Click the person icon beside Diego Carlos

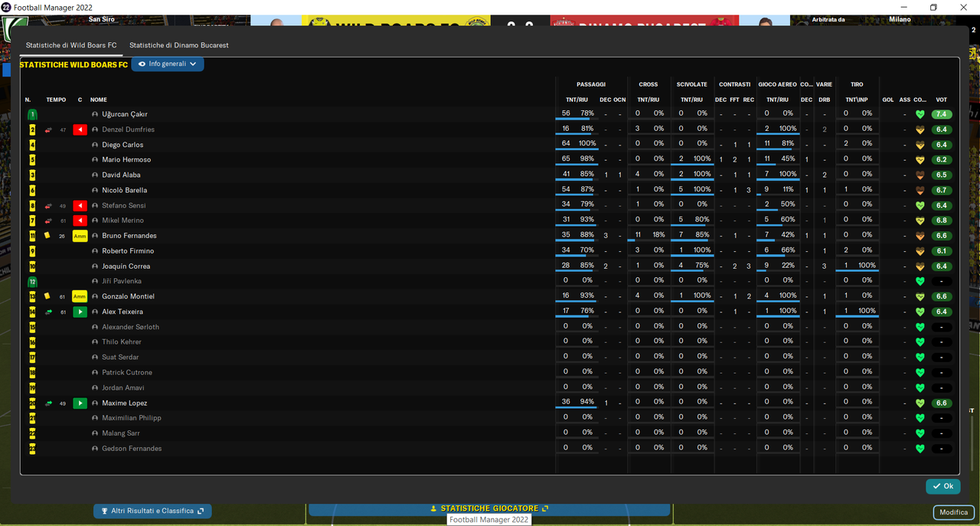click(x=95, y=145)
